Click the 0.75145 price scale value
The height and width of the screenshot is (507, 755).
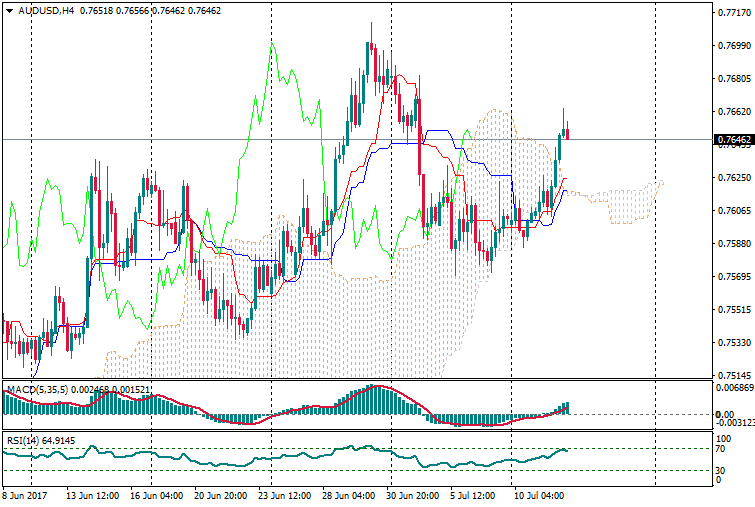[734, 375]
